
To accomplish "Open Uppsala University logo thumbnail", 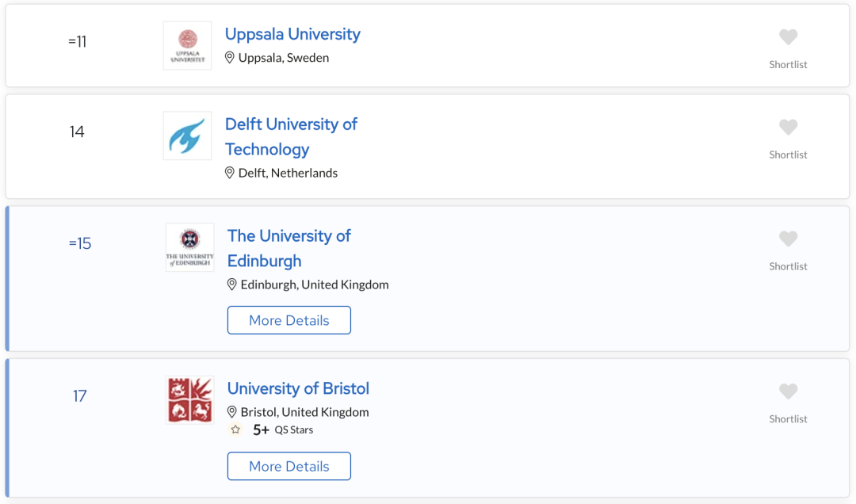I will 187,46.
